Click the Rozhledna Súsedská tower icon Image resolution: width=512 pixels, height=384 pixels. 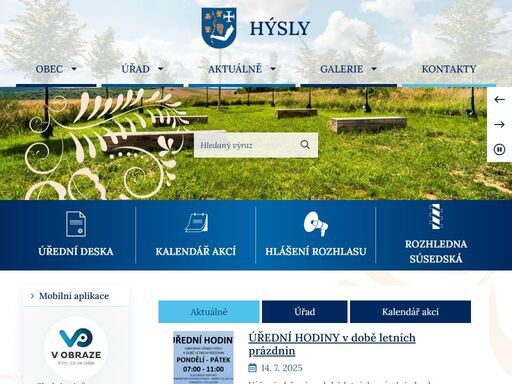(436, 217)
